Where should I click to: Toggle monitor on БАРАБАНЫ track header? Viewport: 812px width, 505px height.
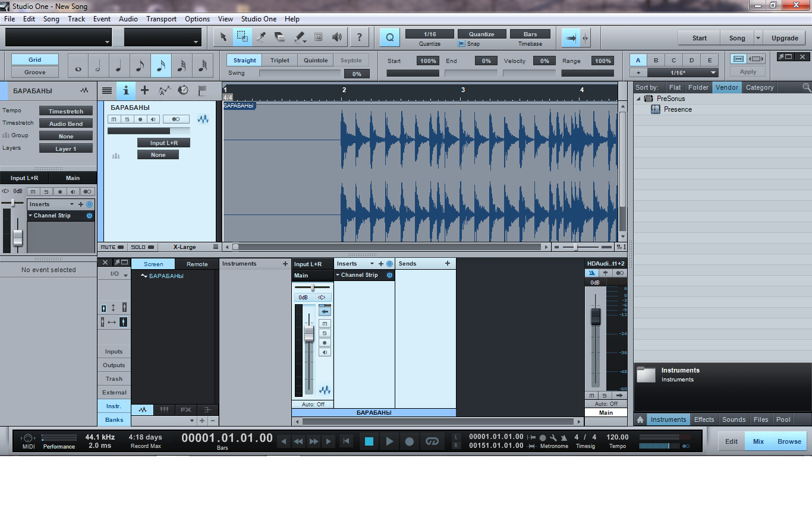pos(153,119)
